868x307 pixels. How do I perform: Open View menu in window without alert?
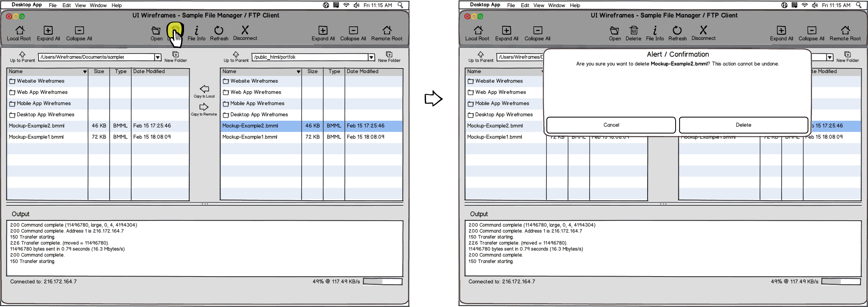(80, 5)
